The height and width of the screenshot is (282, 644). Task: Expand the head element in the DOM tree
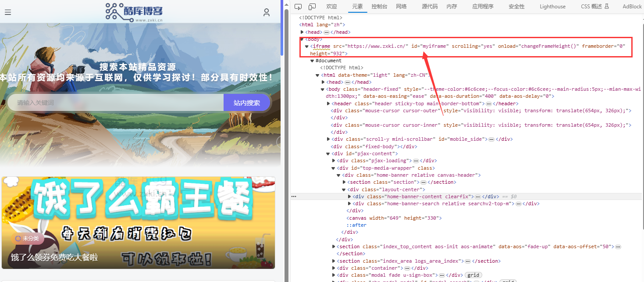click(x=302, y=32)
